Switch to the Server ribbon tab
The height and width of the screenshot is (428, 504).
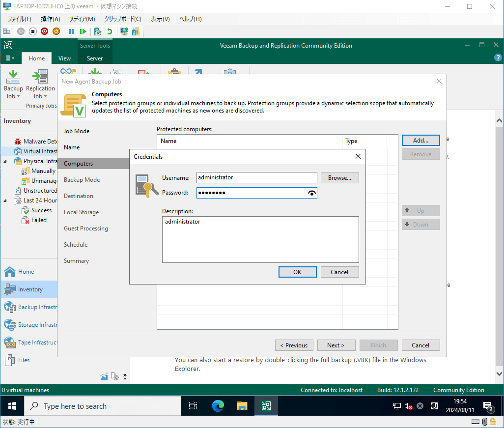tap(95, 58)
